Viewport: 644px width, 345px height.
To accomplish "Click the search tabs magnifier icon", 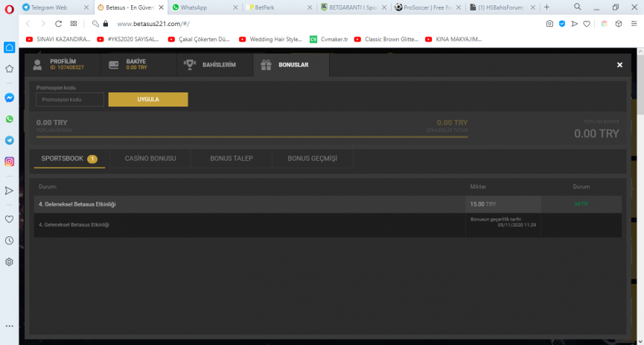I will coord(578,7).
